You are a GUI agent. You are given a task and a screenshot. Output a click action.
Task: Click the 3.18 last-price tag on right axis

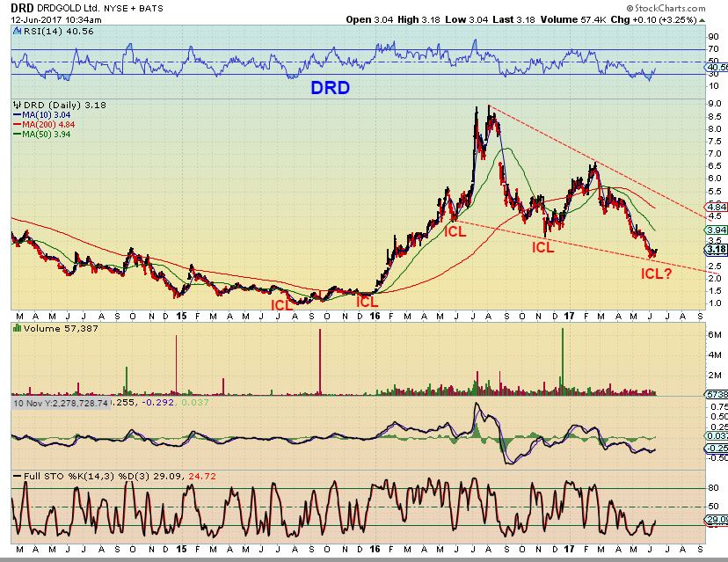click(717, 250)
